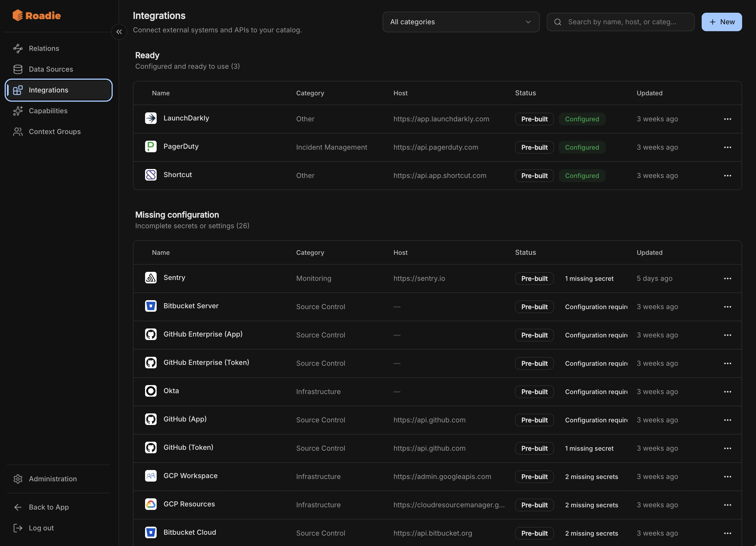Open LaunchDarkly row more options menu

tap(727, 119)
